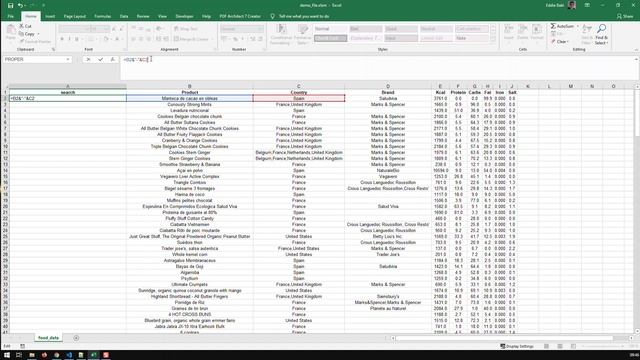Open Display Settings in the status bar
Screen dimensions: 640x360
point(517,346)
